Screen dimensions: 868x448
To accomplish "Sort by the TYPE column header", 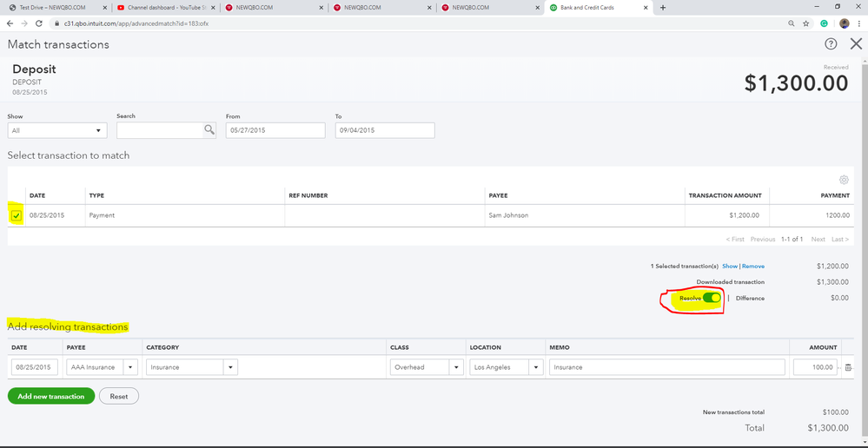I will point(96,196).
